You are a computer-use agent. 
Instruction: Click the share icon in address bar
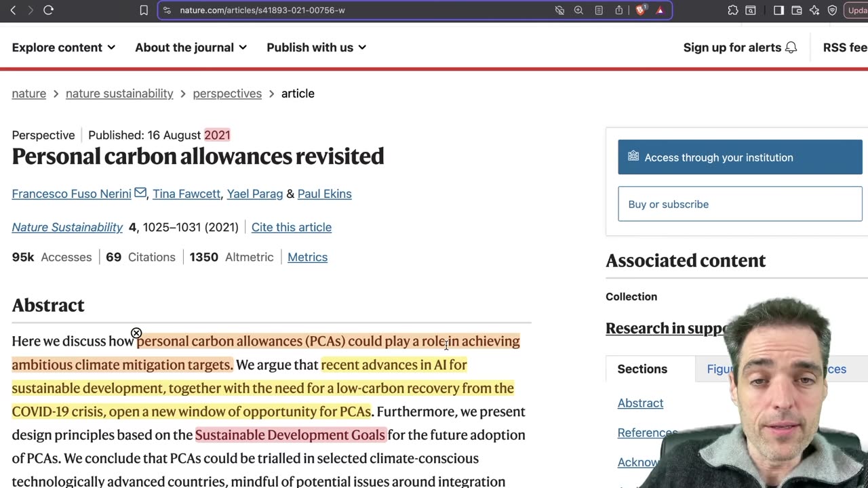(619, 10)
